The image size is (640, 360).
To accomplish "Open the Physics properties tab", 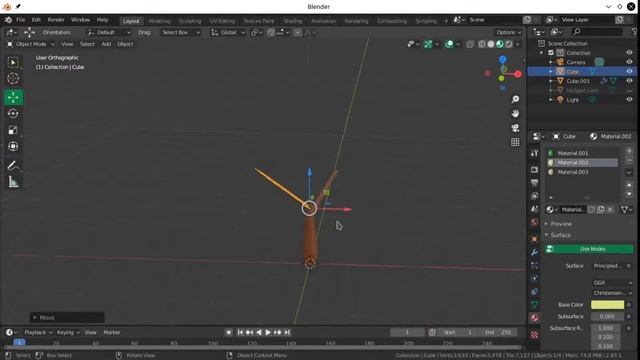I will pos(534,279).
